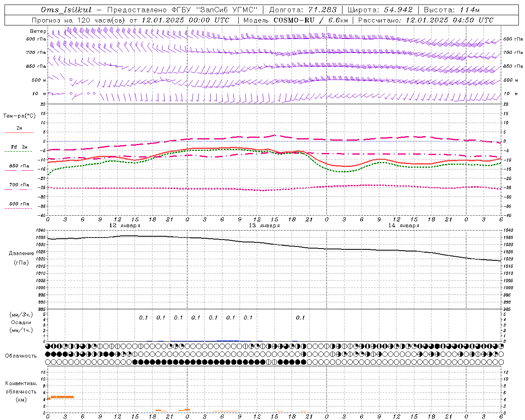Click the 13 января date label

[x=264, y=225]
